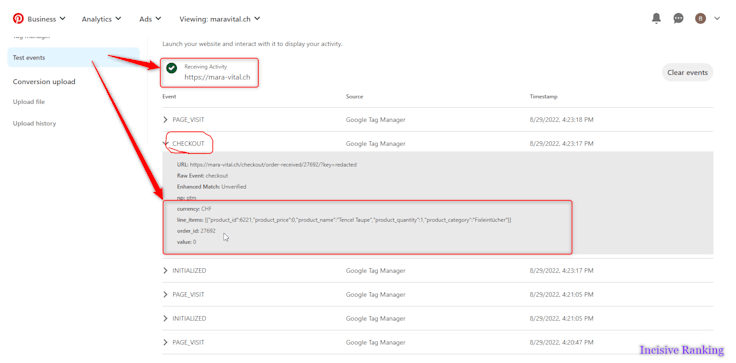The height and width of the screenshot is (363, 736).
Task: Open Upload file in the sidebar
Action: [29, 102]
